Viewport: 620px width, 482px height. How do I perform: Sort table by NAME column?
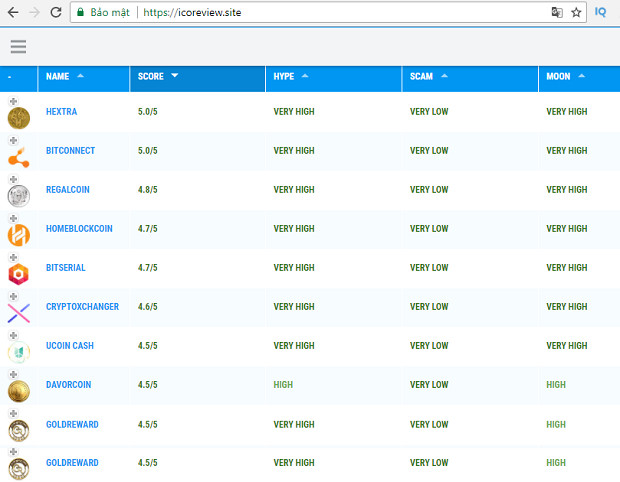point(83,79)
